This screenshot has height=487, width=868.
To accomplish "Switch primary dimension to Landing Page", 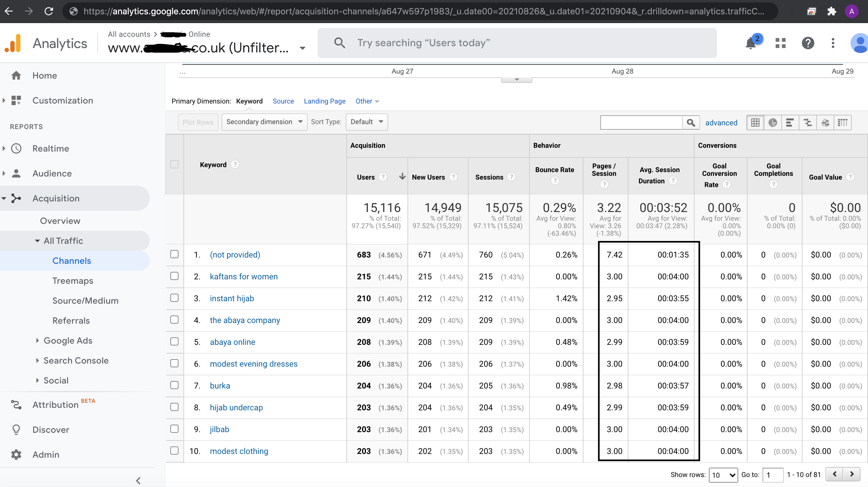I will click(x=324, y=101).
